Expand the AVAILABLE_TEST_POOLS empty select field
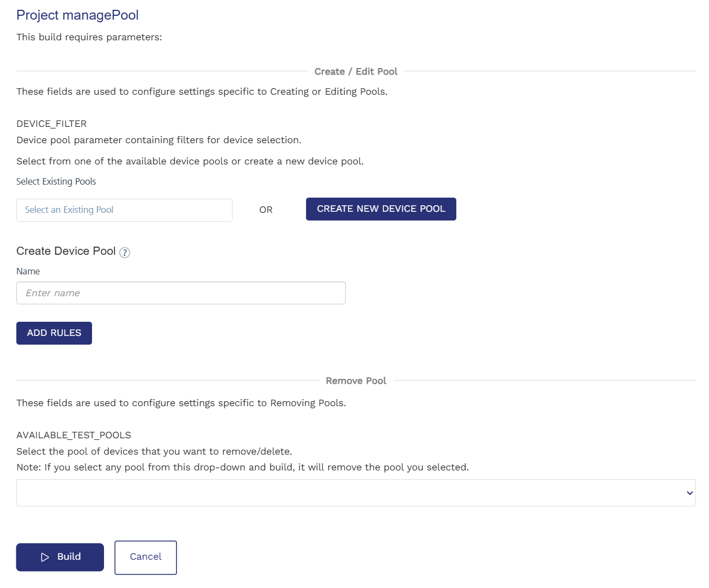709x588 pixels. pos(349,493)
